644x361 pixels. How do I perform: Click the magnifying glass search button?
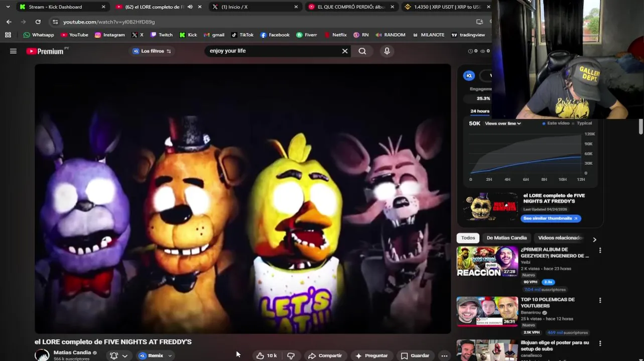tap(362, 51)
